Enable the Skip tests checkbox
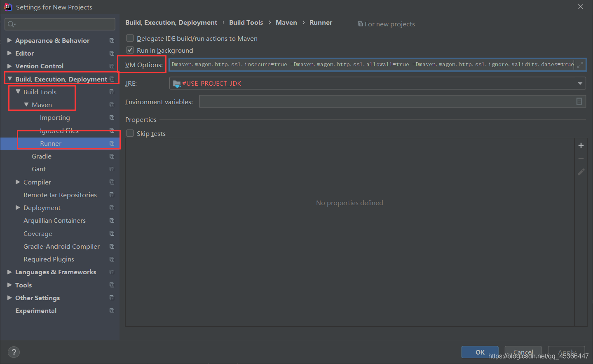The width and height of the screenshot is (593, 364). click(x=130, y=133)
